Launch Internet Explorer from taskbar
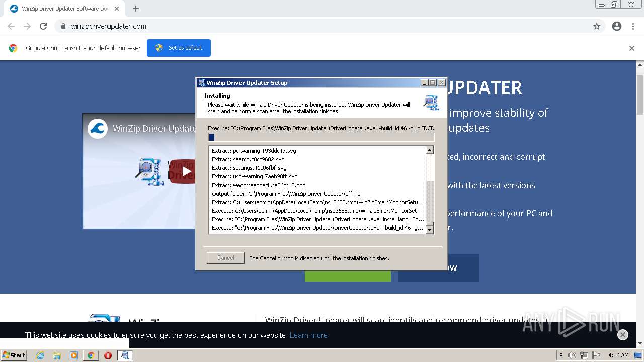 [x=40, y=355]
